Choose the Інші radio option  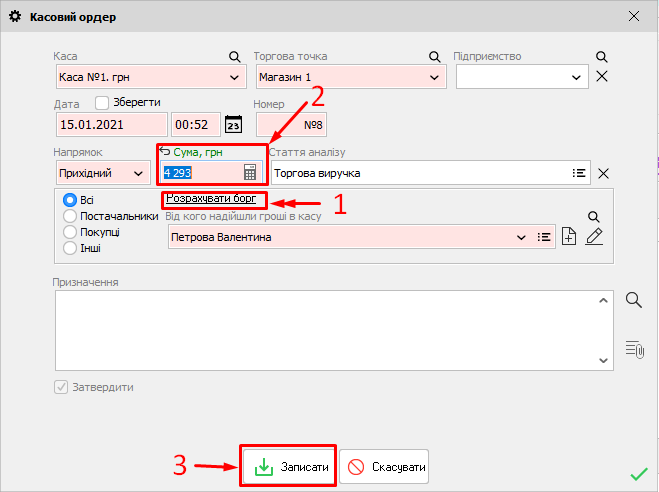(x=70, y=248)
